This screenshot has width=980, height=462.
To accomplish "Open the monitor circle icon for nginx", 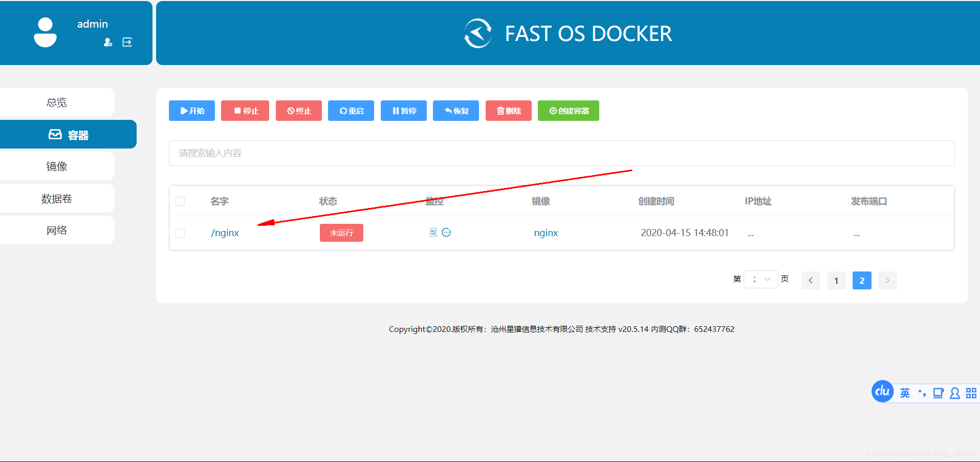I will pyautogui.click(x=446, y=233).
